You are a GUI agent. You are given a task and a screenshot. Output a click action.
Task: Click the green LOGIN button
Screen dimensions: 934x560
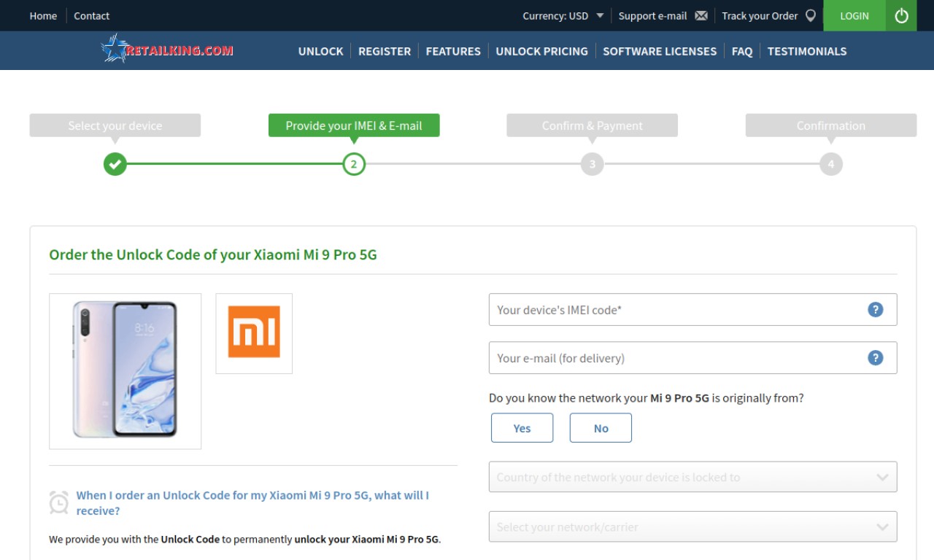pyautogui.click(x=854, y=15)
